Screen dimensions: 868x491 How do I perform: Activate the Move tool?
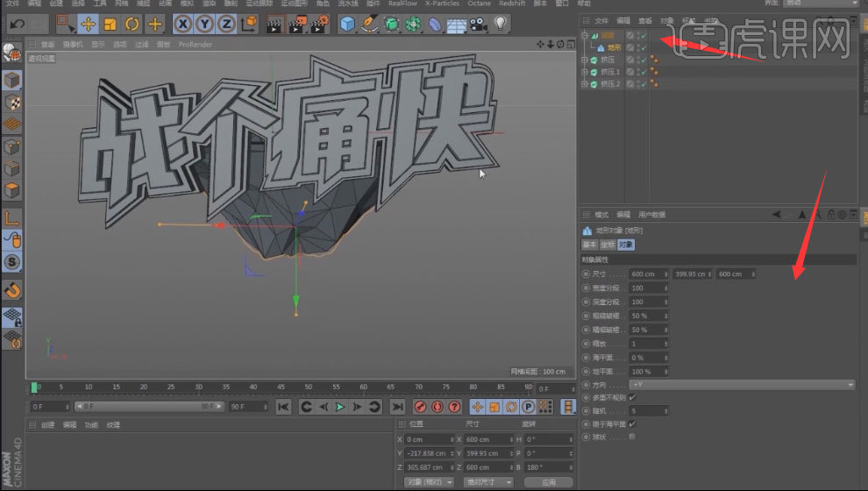pyautogui.click(x=88, y=24)
